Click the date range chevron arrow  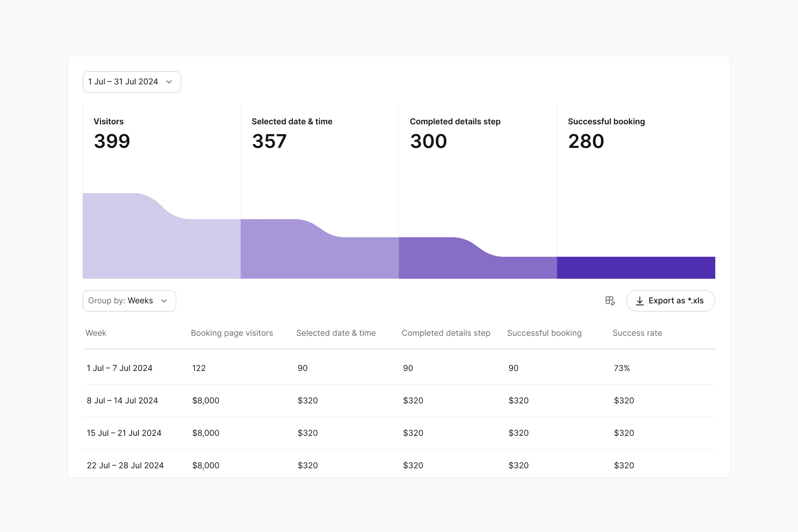coord(169,82)
